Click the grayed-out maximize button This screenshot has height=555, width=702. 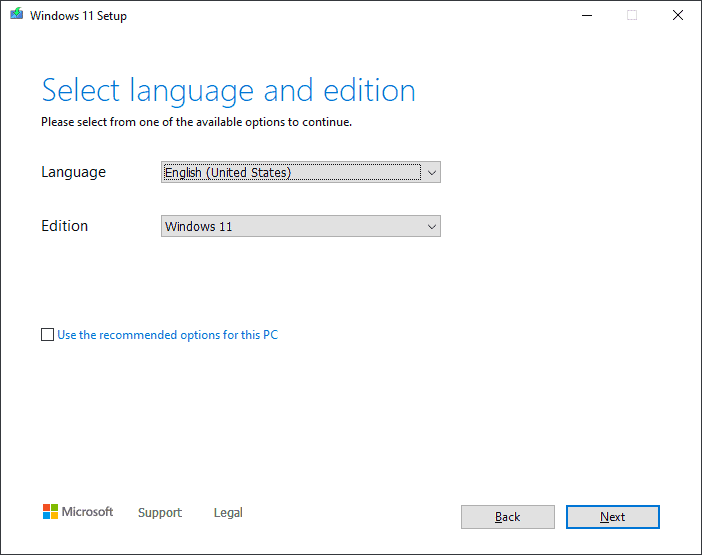pos(632,16)
